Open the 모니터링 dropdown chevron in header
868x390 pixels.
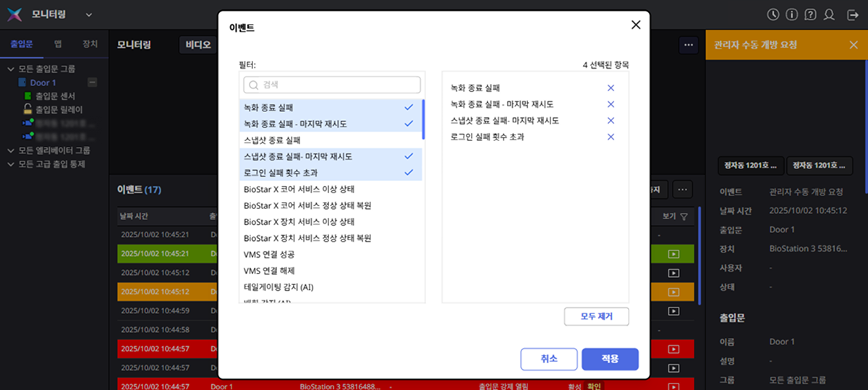89,14
